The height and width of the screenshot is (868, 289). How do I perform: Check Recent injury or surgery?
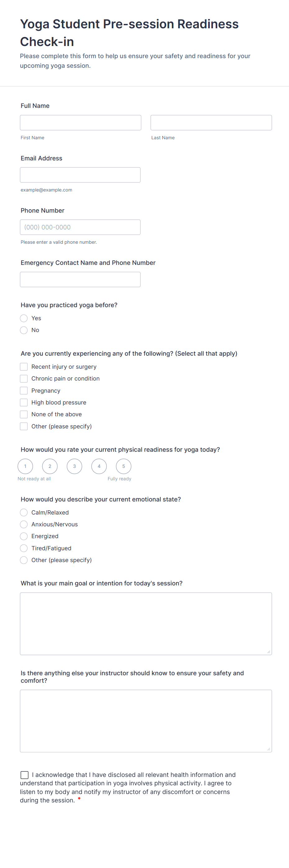[x=24, y=367]
